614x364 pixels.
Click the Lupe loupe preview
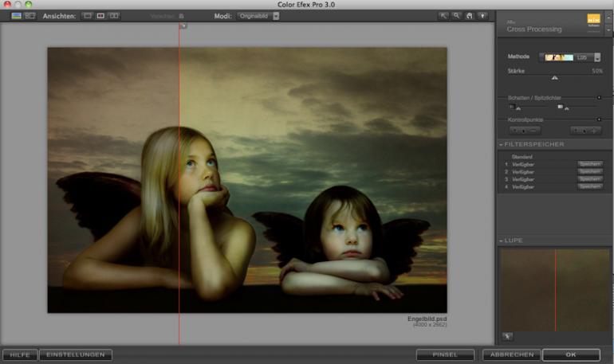[x=555, y=290]
